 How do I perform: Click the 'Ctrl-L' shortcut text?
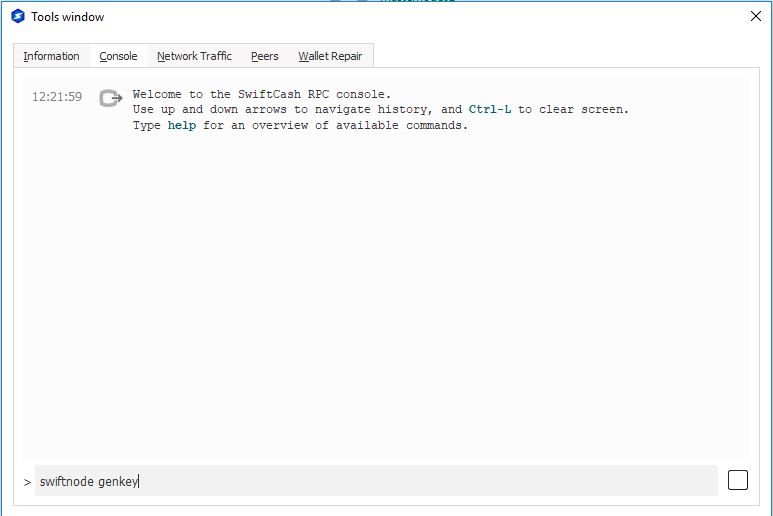point(490,109)
